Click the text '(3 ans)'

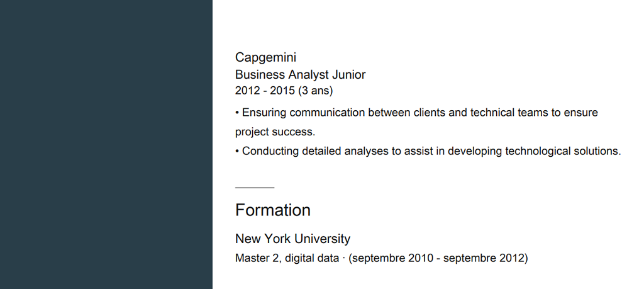316,91
